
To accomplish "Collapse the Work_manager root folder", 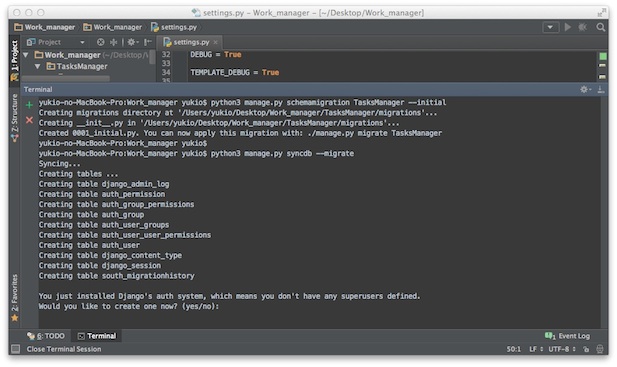I will (26, 55).
